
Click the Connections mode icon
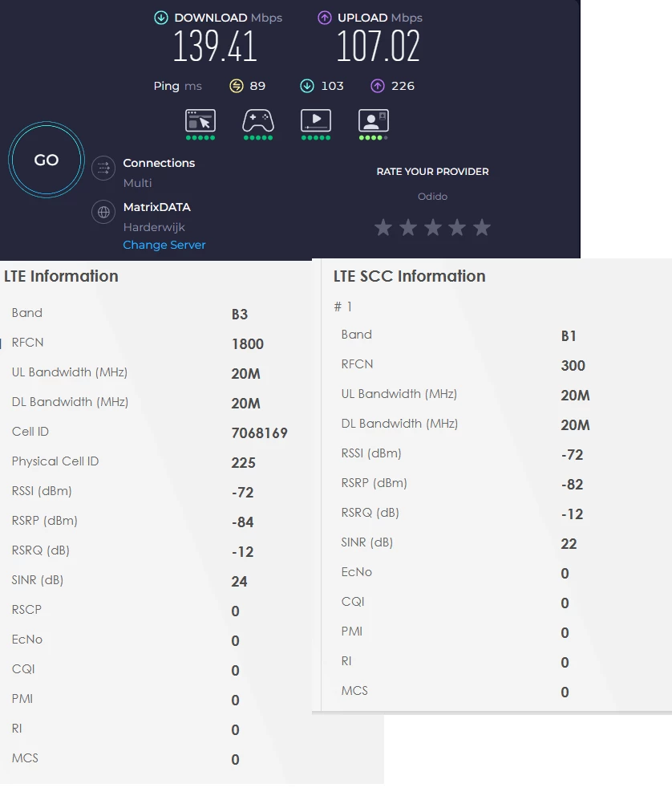pyautogui.click(x=103, y=168)
